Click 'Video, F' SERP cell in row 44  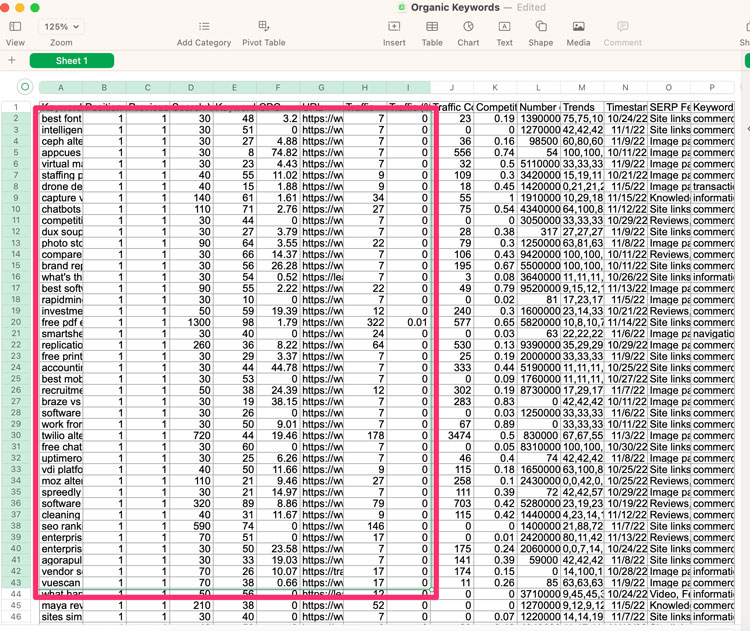coord(669,594)
